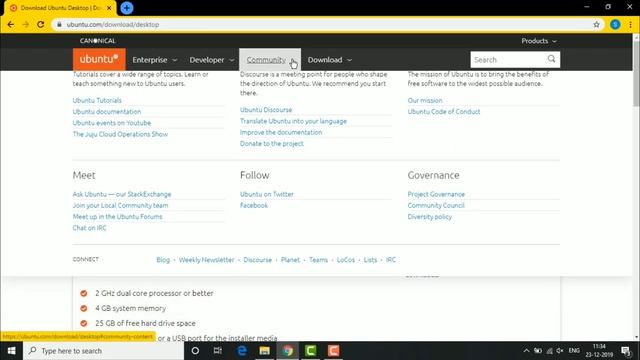Click the browser back arrow
Screen dimensions: 640x360
pos(11,24)
